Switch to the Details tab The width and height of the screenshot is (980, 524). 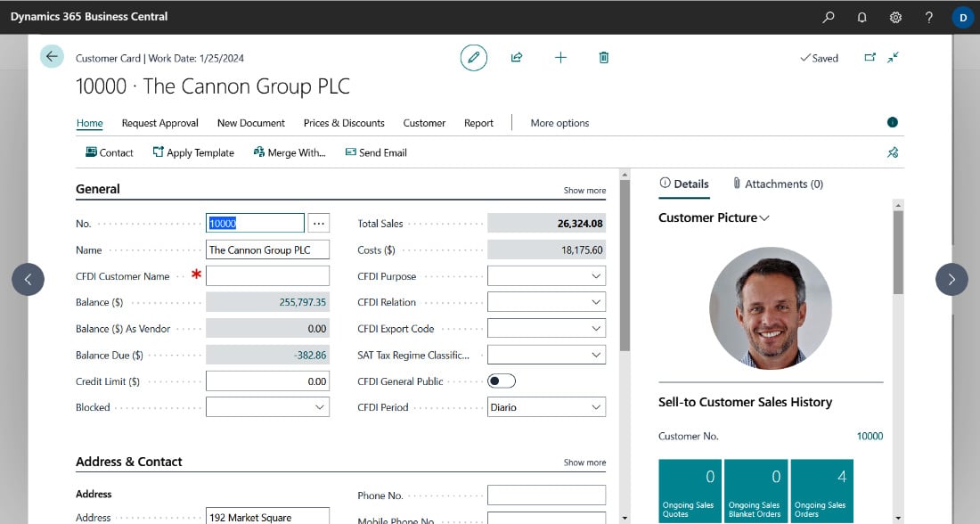(684, 184)
